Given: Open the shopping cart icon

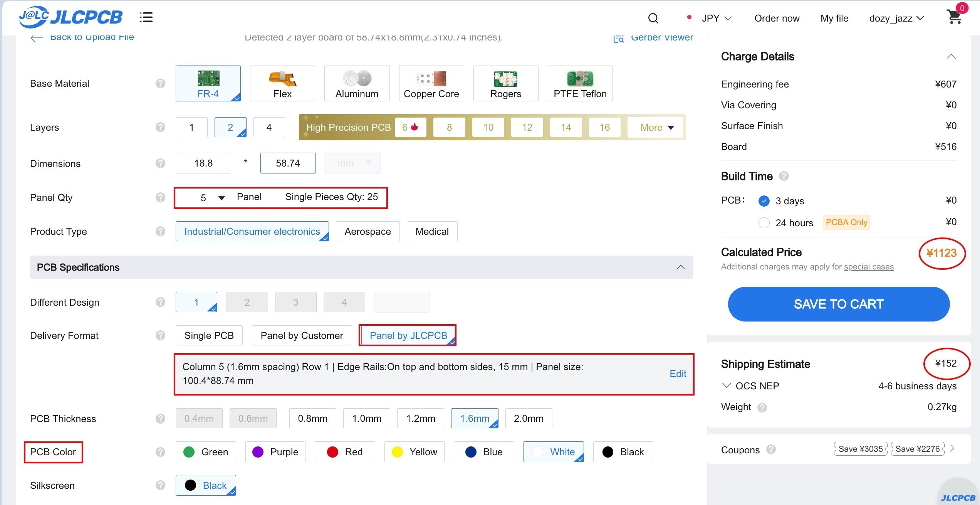Looking at the screenshot, I should click(x=954, y=17).
